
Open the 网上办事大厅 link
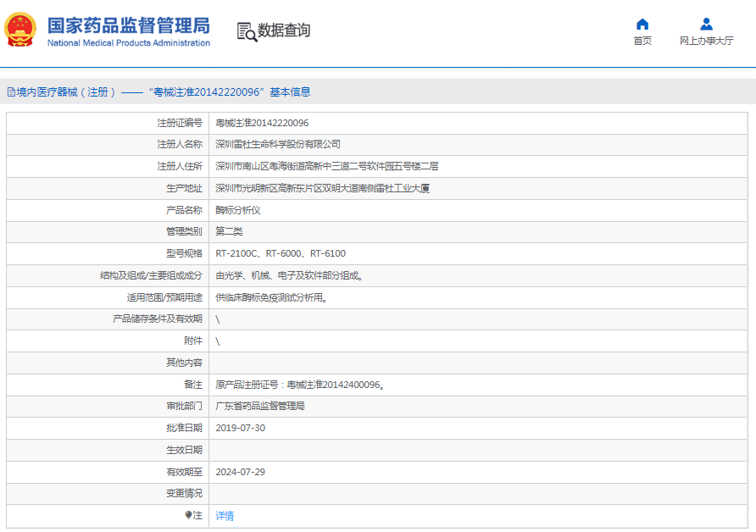pyautogui.click(x=706, y=41)
